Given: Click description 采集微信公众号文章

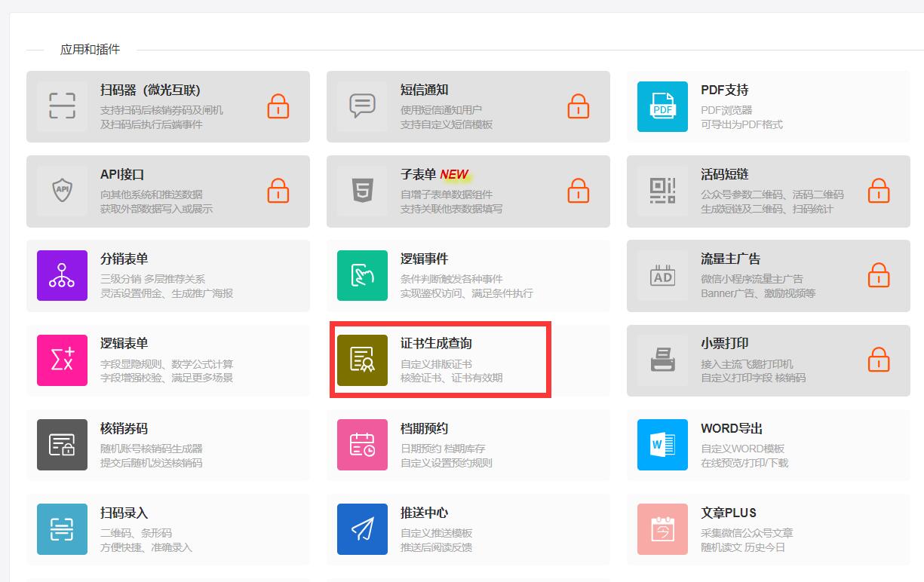Looking at the screenshot, I should pyautogui.click(x=747, y=533).
